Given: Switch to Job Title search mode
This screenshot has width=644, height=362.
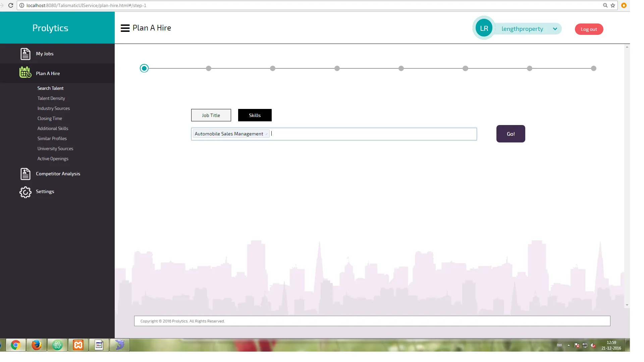Looking at the screenshot, I should pos(211,115).
